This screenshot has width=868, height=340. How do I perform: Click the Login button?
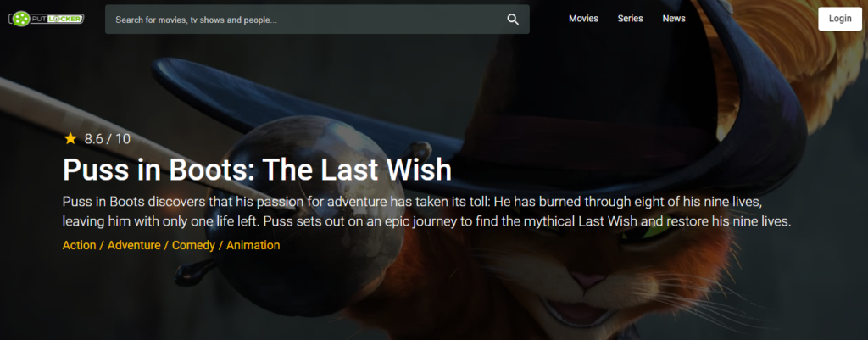click(x=840, y=19)
